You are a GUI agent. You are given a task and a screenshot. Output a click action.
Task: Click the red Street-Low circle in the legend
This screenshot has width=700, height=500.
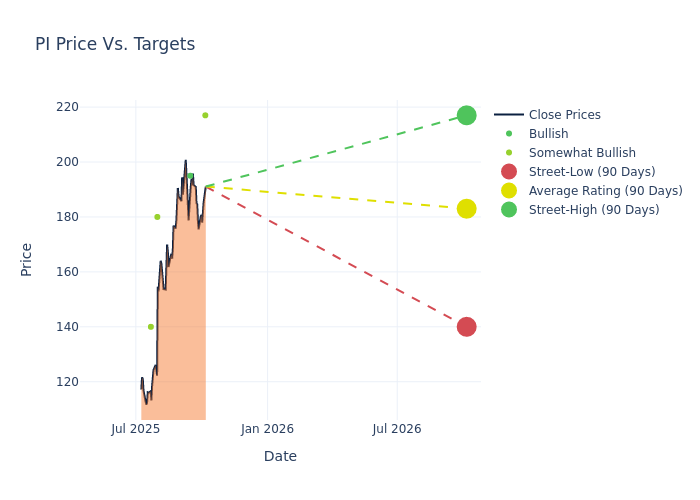click(509, 172)
